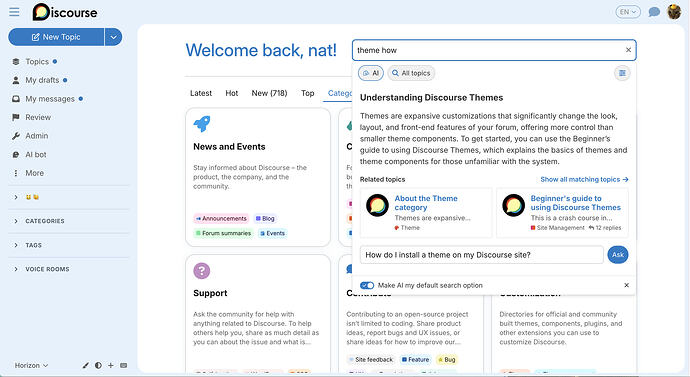Viewport: 690px width, 377px height.
Task: Click the More vertical dots icon
Action: click(16, 173)
